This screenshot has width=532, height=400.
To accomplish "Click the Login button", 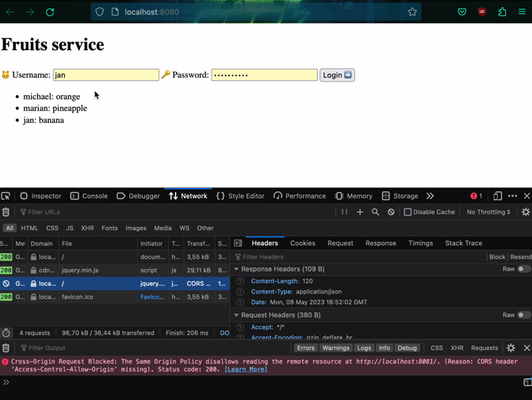I will pos(337,75).
